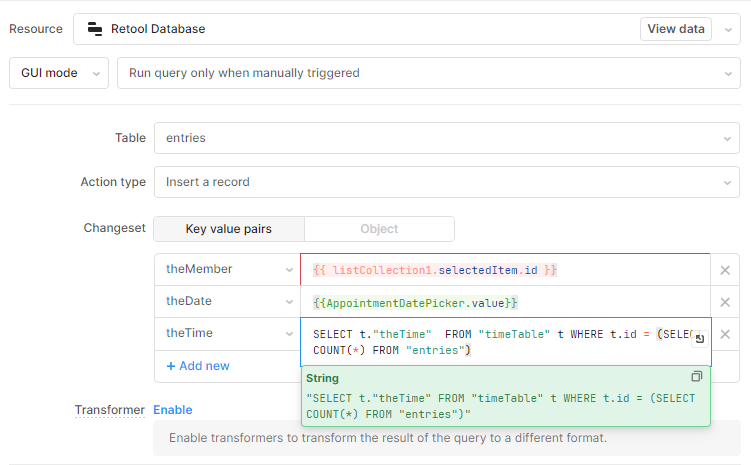This screenshot has width=751, height=465.
Task: Edit theMember value expression field
Action: (x=505, y=270)
